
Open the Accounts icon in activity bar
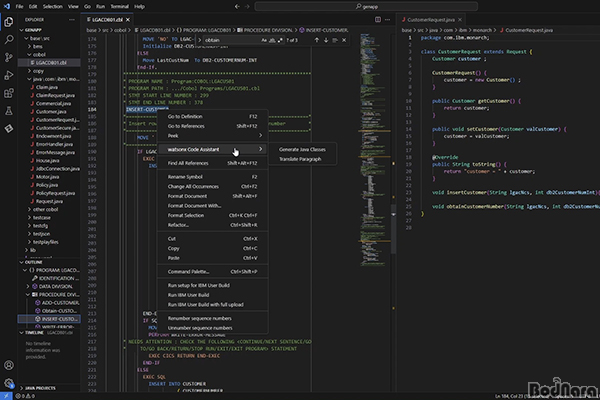tap(8, 365)
